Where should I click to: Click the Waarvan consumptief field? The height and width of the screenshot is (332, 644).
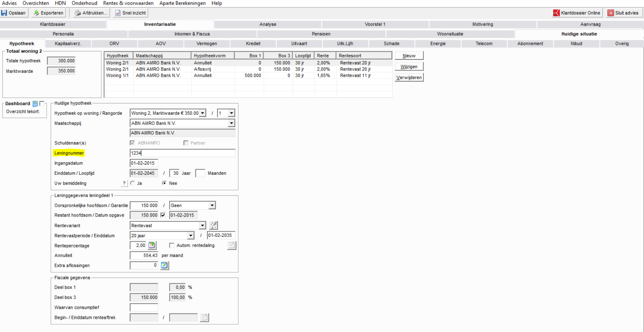144,307
